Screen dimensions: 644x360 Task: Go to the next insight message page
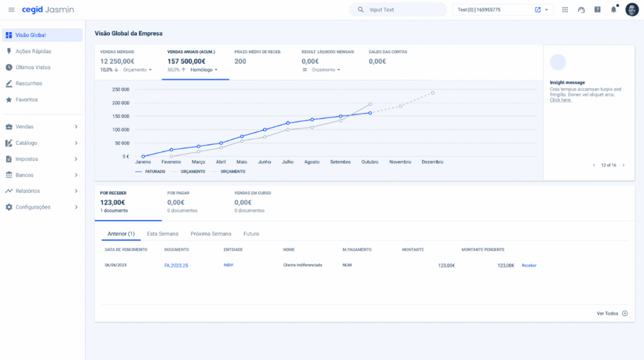point(623,165)
